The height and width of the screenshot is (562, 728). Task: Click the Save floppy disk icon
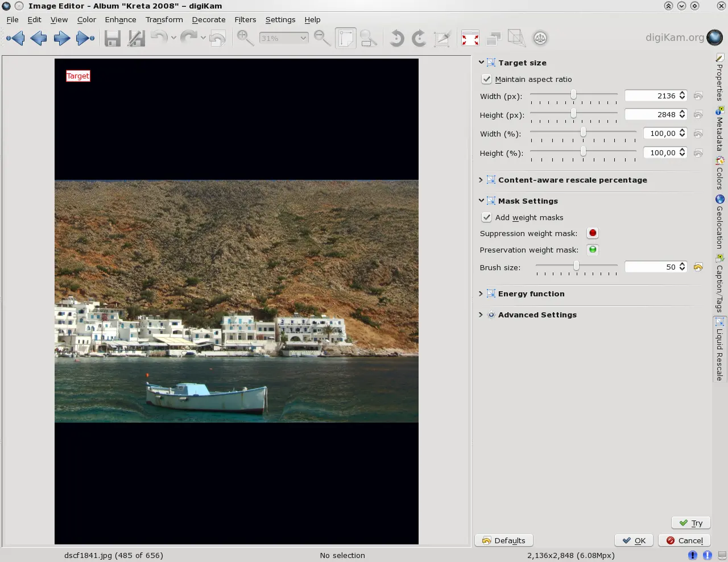112,39
